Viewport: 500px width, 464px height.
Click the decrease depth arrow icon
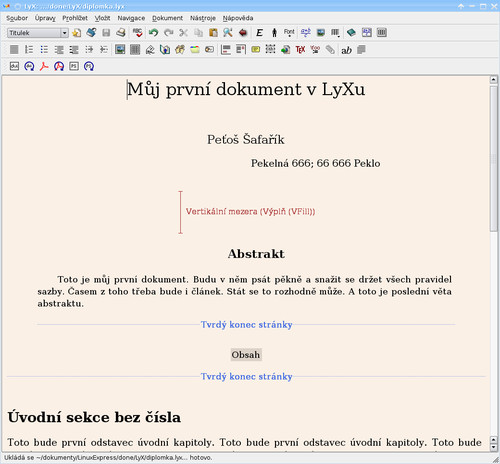(104, 50)
